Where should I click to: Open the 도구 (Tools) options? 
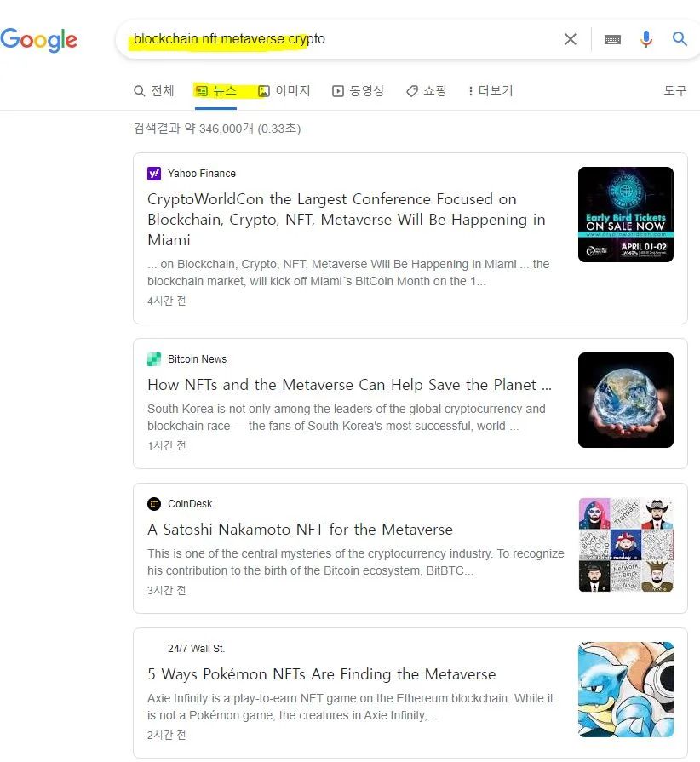click(x=674, y=91)
